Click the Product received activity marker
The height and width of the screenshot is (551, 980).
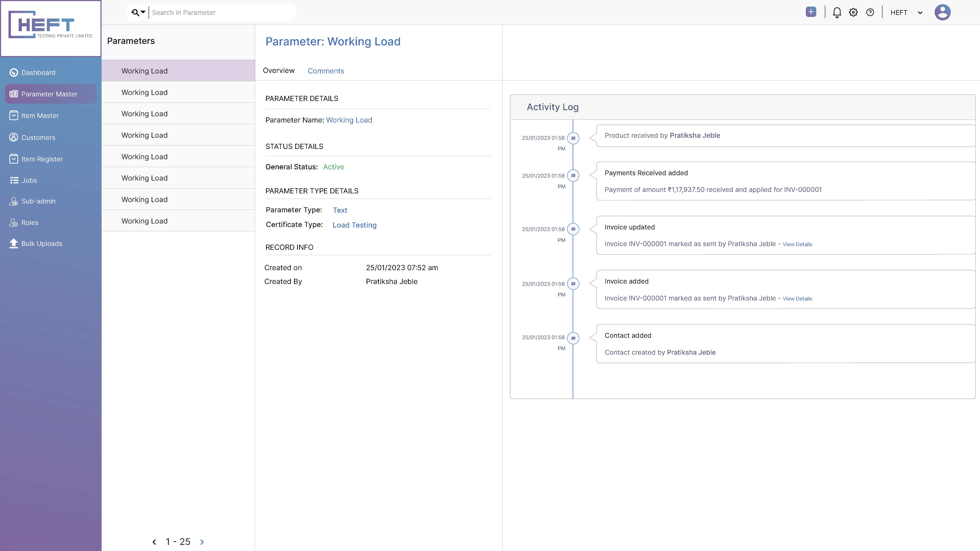coord(573,138)
